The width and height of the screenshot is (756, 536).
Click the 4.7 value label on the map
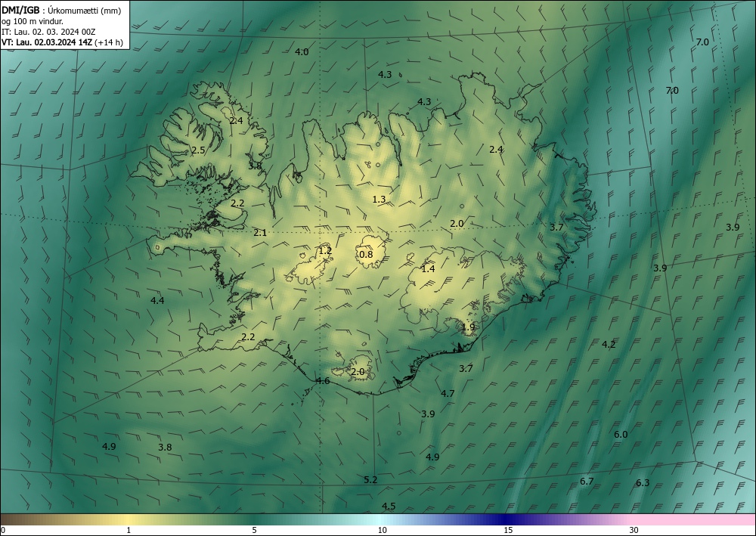[448, 394]
